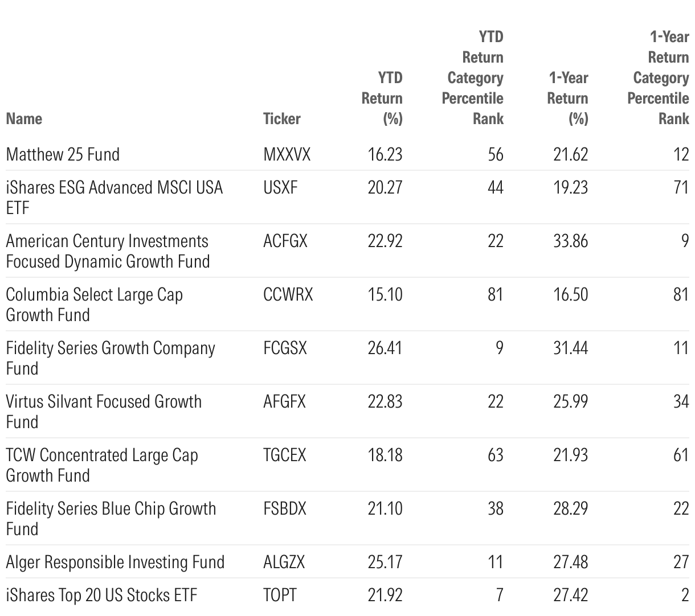695x616 pixels.
Task: Click iShares Top 20 US Stocks ETF
Action: click(x=101, y=595)
